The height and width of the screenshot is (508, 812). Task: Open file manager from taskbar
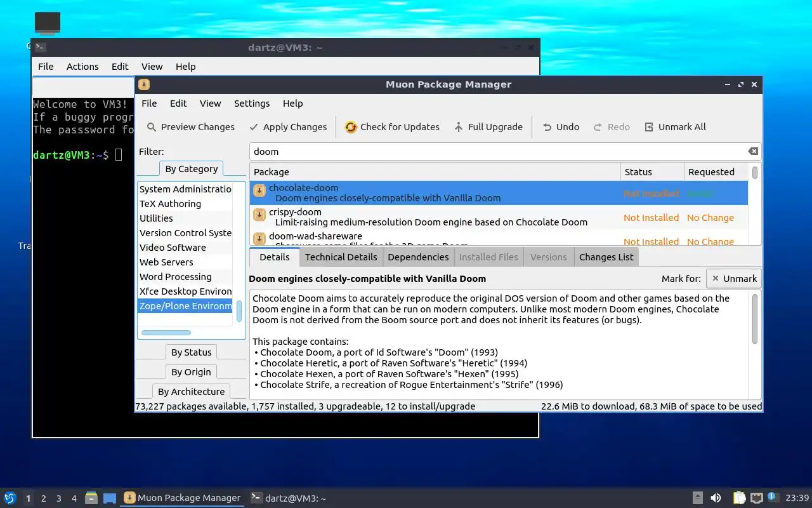tap(91, 498)
